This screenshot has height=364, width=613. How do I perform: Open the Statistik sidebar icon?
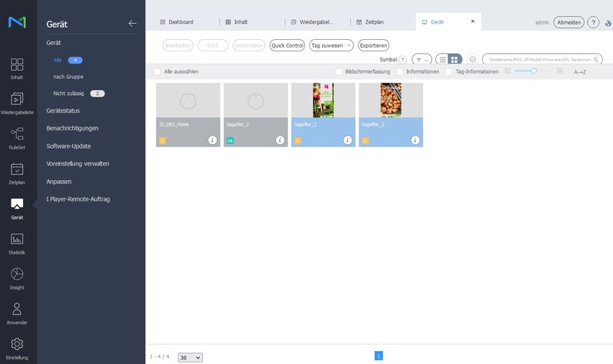pos(17,243)
